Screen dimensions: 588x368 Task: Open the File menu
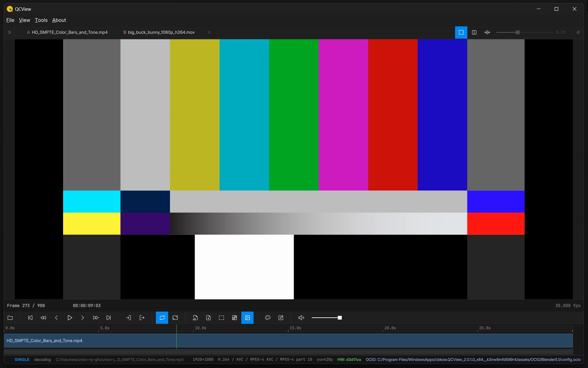pos(10,20)
